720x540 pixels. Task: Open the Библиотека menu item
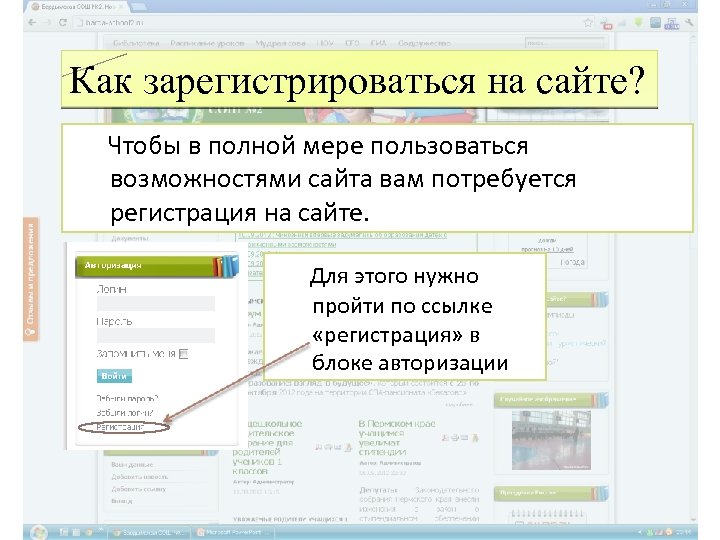point(136,43)
